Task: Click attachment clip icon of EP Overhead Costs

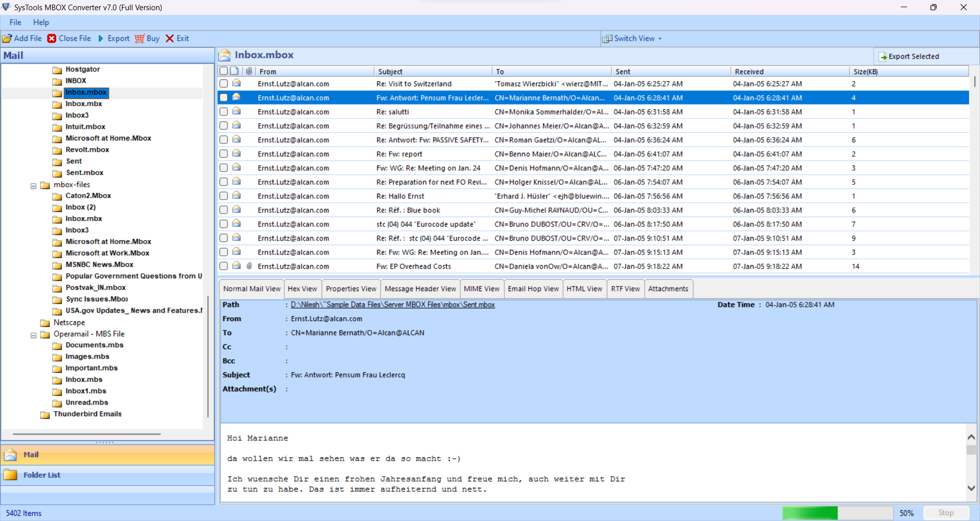Action: click(249, 266)
